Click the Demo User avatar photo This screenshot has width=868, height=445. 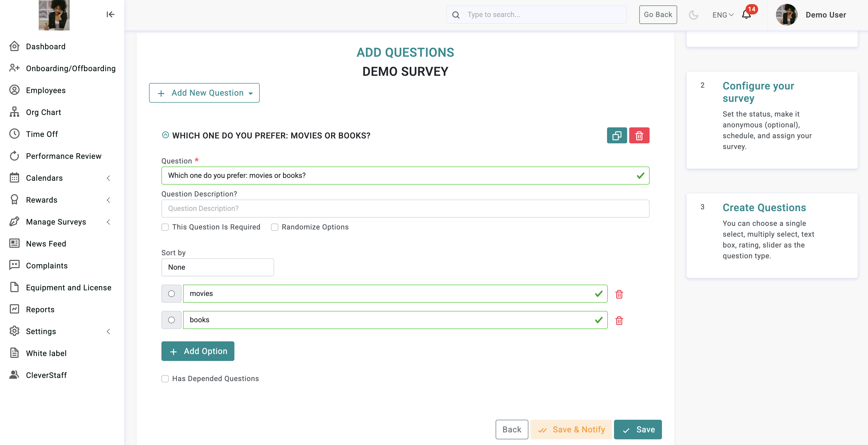click(x=787, y=15)
